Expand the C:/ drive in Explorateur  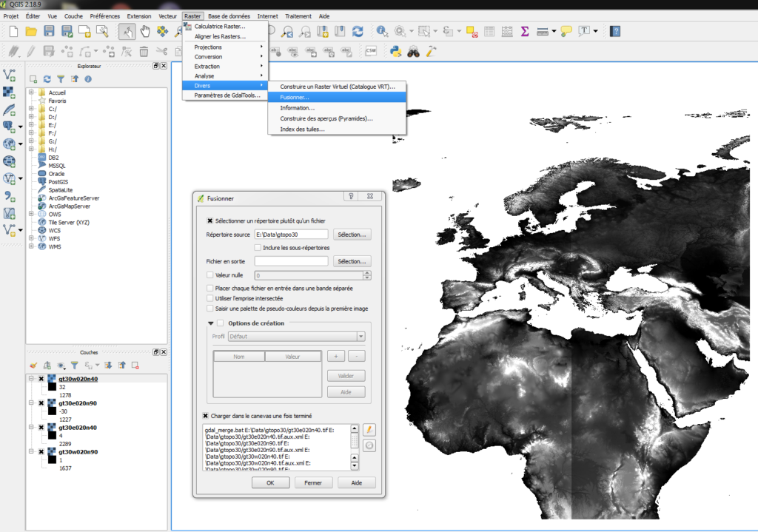pyautogui.click(x=31, y=109)
